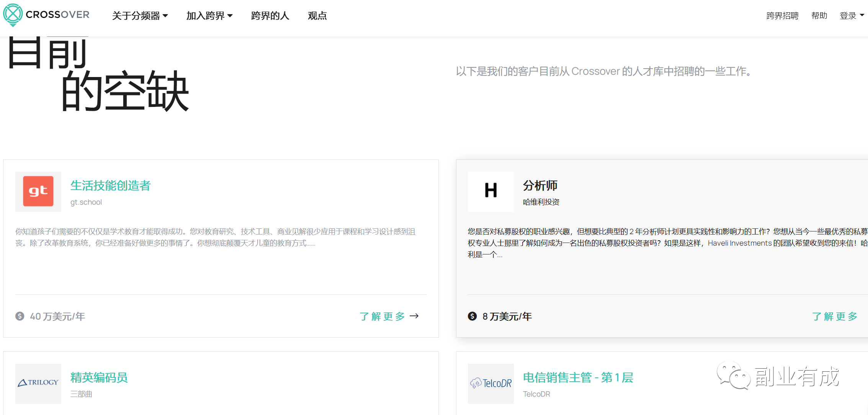Image resolution: width=868 pixels, height=415 pixels.
Task: Click the 跨界招聘 link
Action: (x=782, y=16)
